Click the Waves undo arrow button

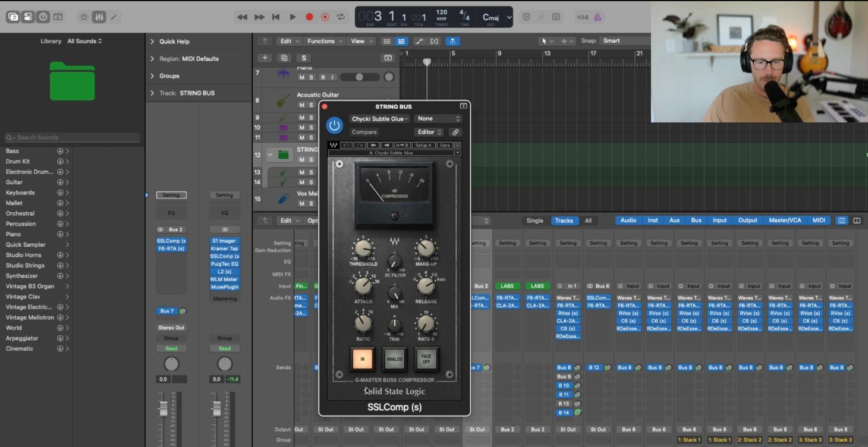coord(347,145)
